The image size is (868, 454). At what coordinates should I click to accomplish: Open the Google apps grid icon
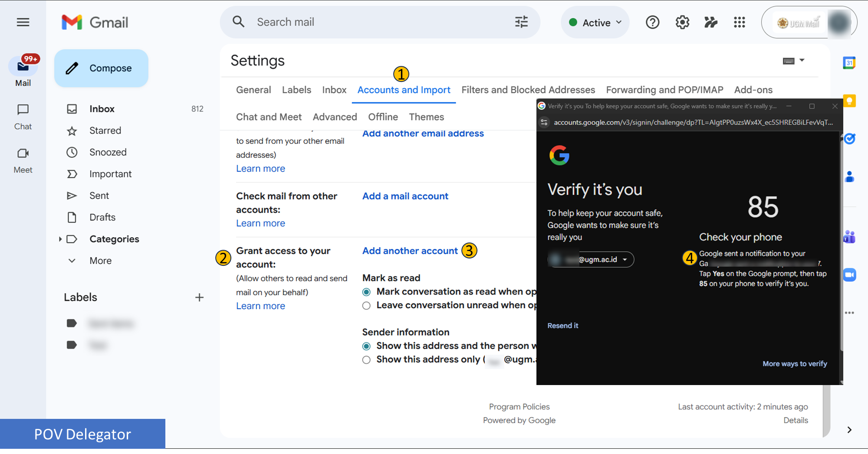(x=739, y=23)
